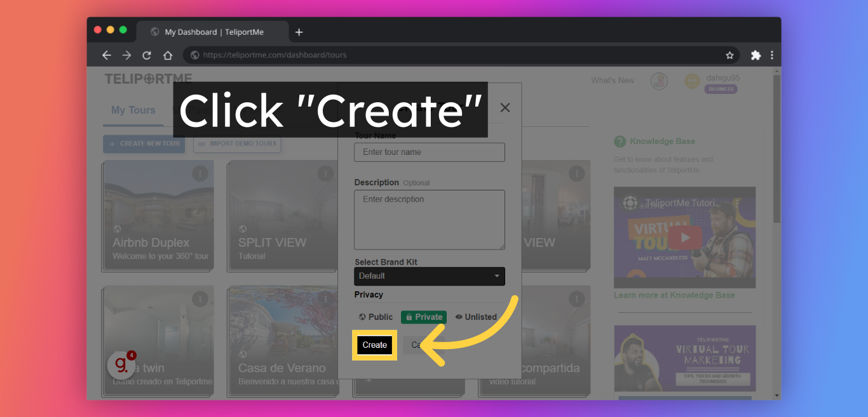Select the Private privacy option
The image size is (868, 417).
point(424,317)
